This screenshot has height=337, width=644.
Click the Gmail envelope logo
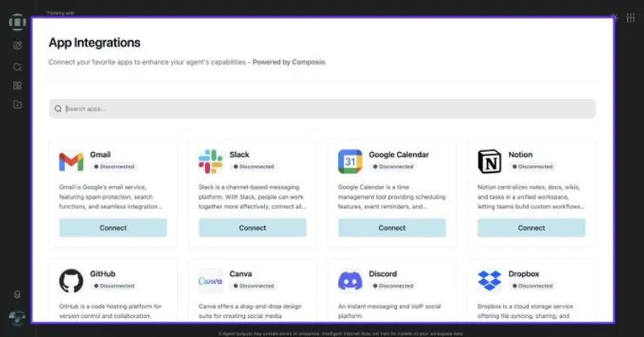pos(71,161)
